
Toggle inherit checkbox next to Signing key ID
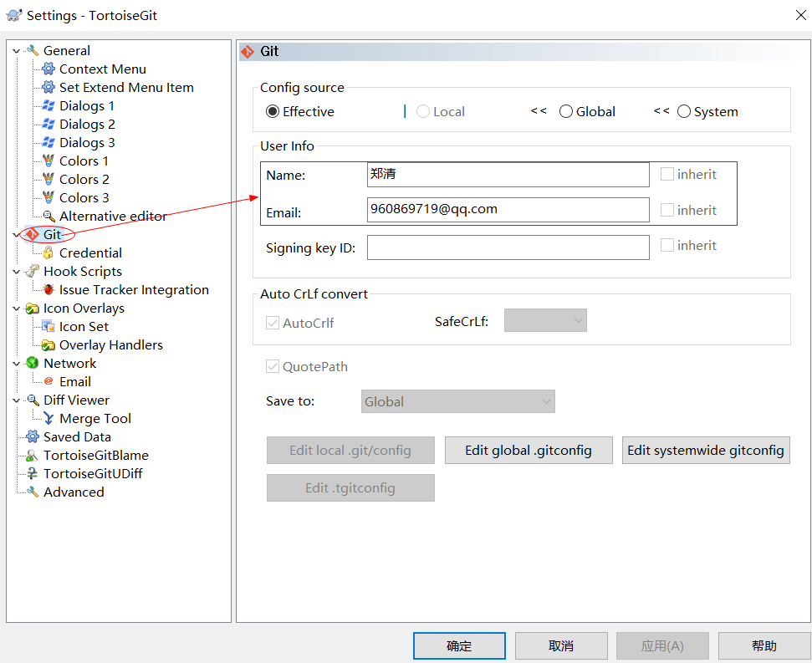[x=667, y=245]
